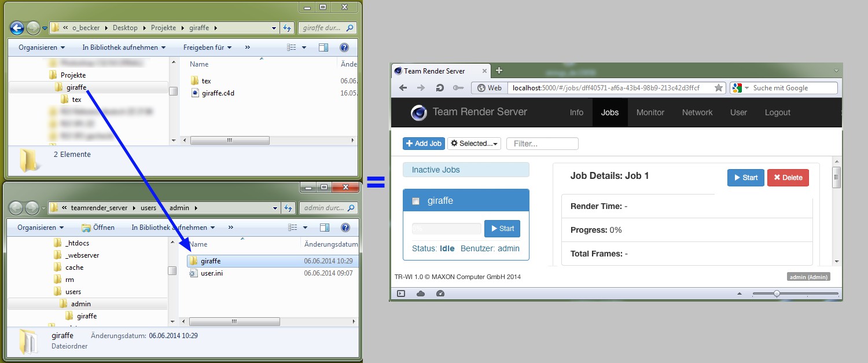Open Organisieren menu in admin Explorer window
The height and width of the screenshot is (363, 868).
point(41,228)
